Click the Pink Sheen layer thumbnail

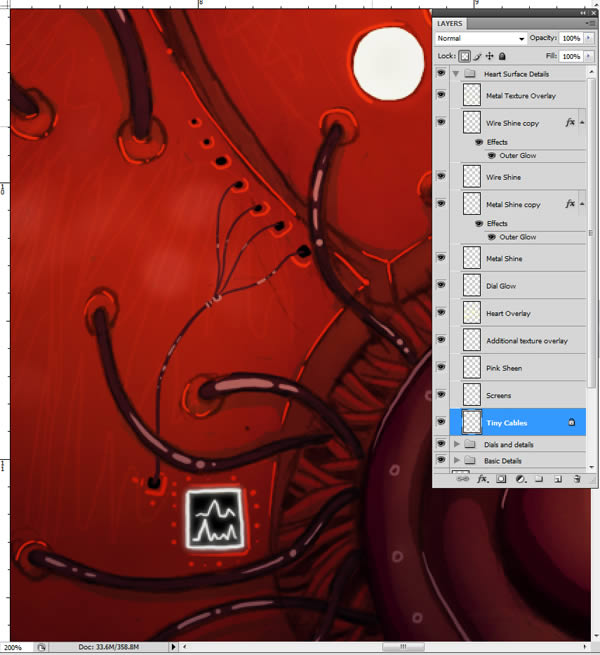(x=472, y=368)
